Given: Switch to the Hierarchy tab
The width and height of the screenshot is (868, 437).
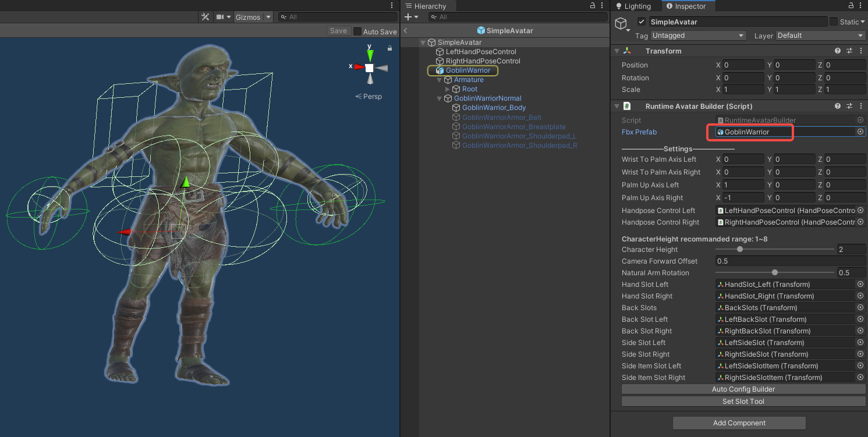Looking at the screenshot, I should [x=426, y=6].
